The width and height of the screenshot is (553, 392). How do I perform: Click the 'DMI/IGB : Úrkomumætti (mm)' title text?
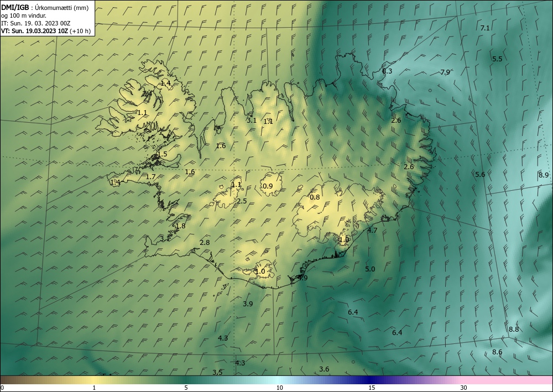[45, 8]
